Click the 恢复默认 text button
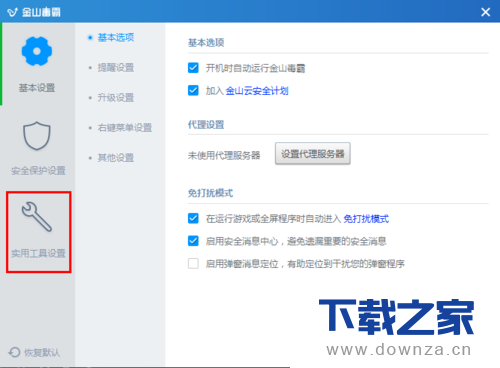This screenshot has width=500, height=368. click(x=42, y=353)
